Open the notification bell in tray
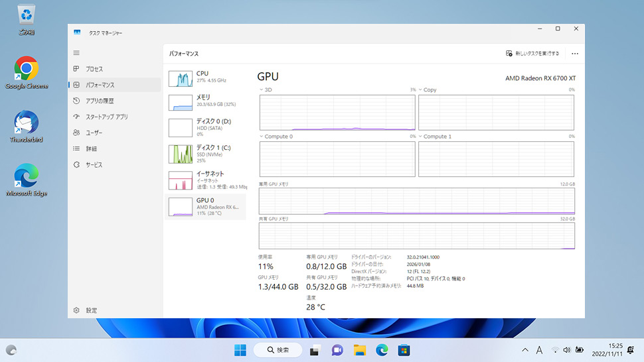The height and width of the screenshot is (362, 644). [631, 350]
